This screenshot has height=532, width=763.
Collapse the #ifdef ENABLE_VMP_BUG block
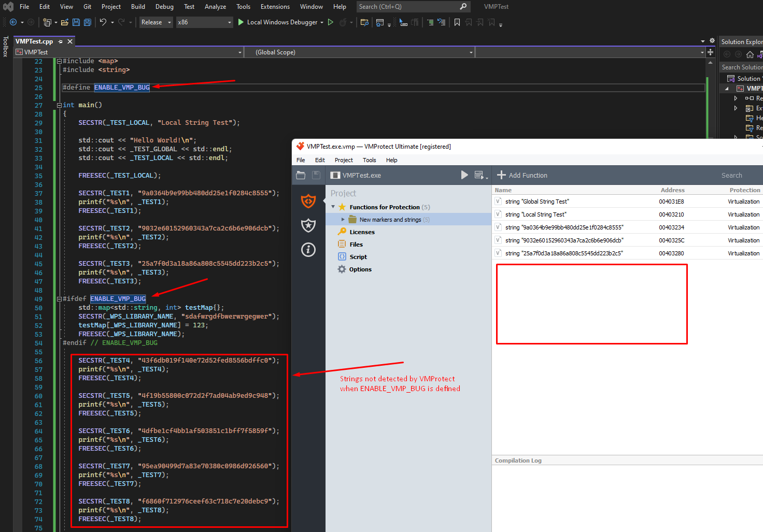click(x=59, y=299)
